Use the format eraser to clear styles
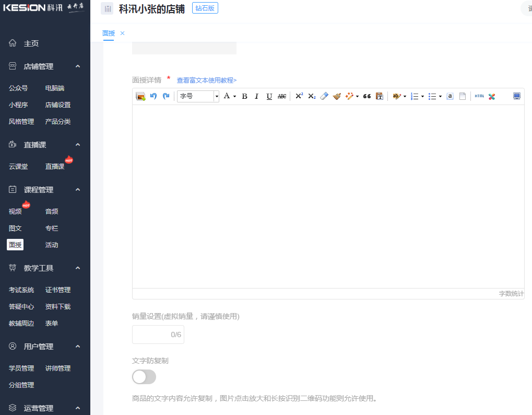Viewport: 532px width, 415px height. tap(323, 96)
